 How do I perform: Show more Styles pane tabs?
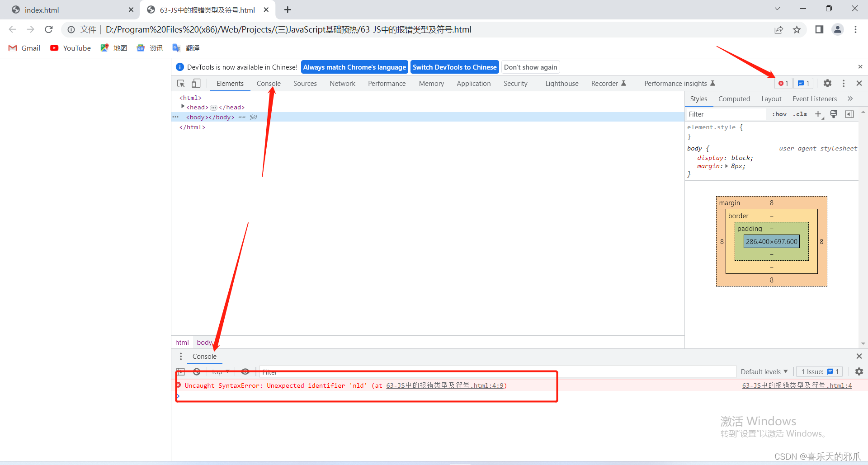point(850,99)
